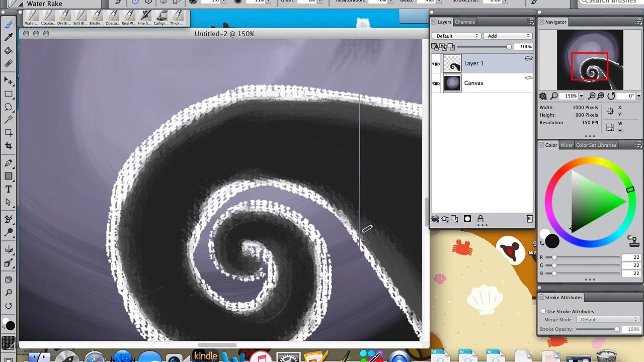
Task: Create a new layer in Layers panel
Action: pyautogui.click(x=454, y=219)
